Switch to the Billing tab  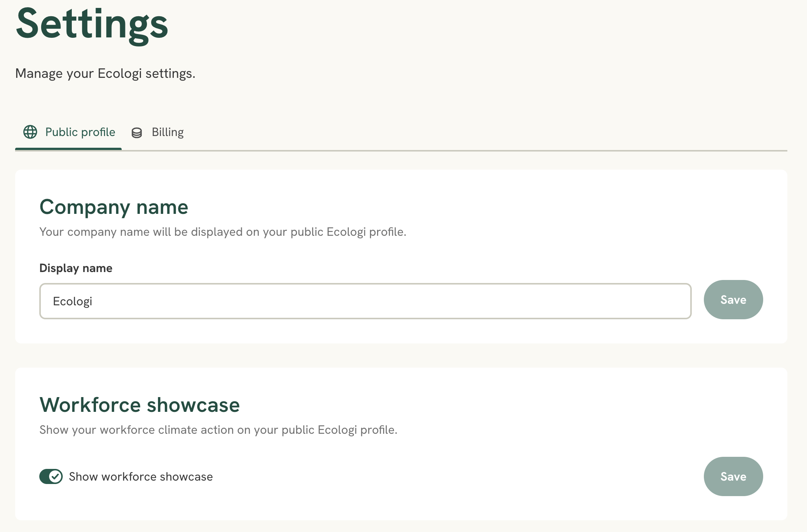(x=157, y=132)
